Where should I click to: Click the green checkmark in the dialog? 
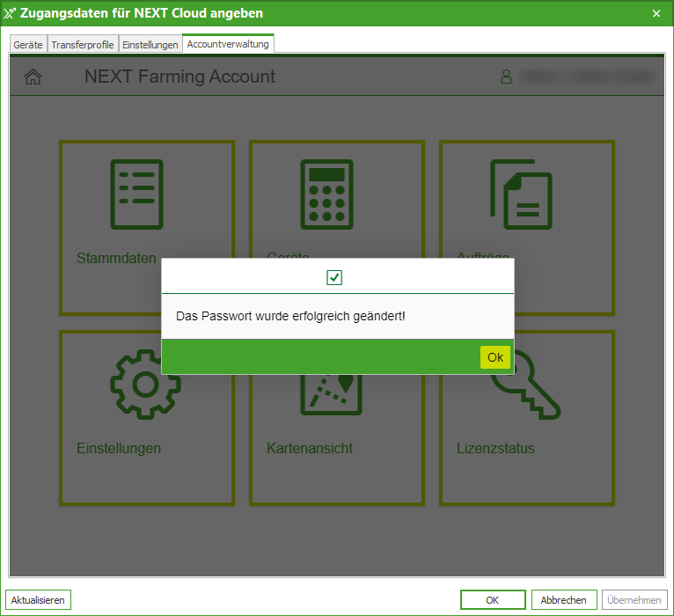pos(334,278)
